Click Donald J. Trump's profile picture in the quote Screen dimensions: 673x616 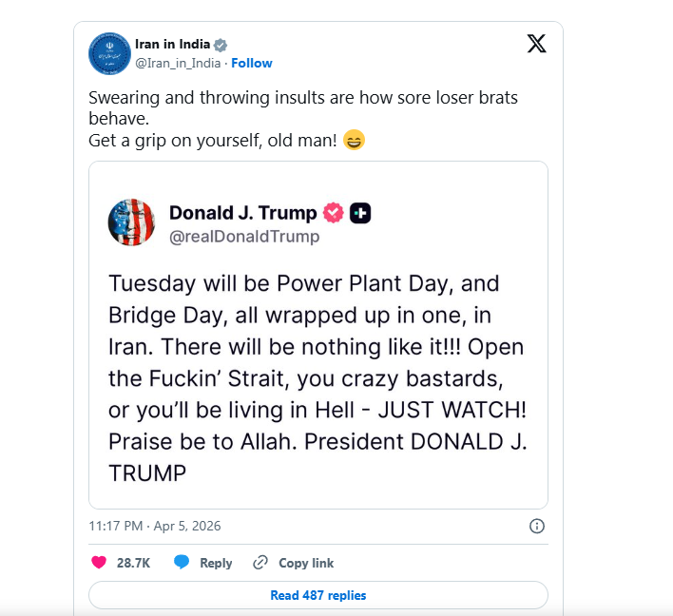(131, 222)
